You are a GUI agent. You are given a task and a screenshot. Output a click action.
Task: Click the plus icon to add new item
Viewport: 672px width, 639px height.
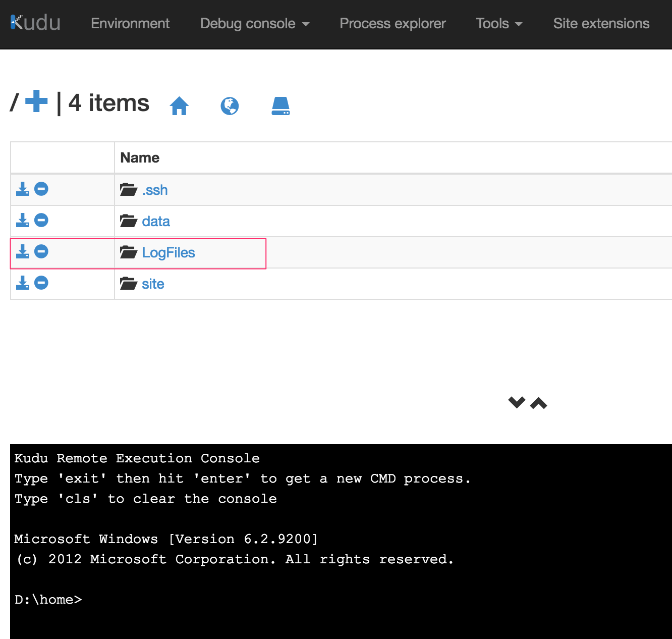click(x=36, y=101)
